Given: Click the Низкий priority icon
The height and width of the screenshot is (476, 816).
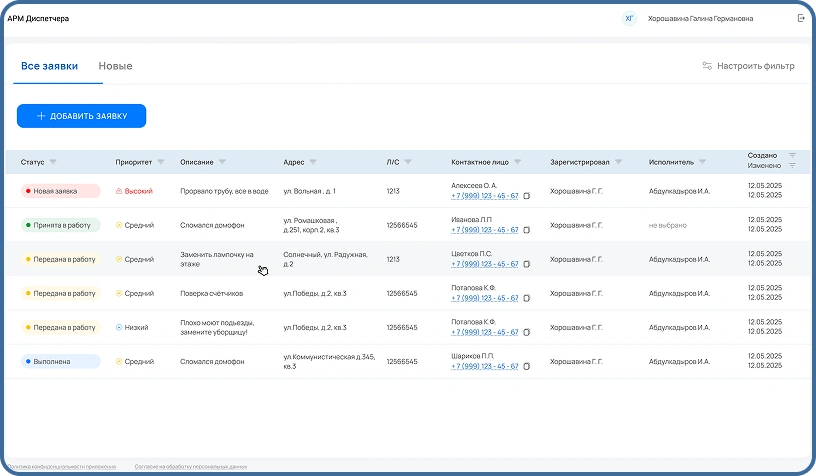Looking at the screenshot, I should click(x=119, y=327).
